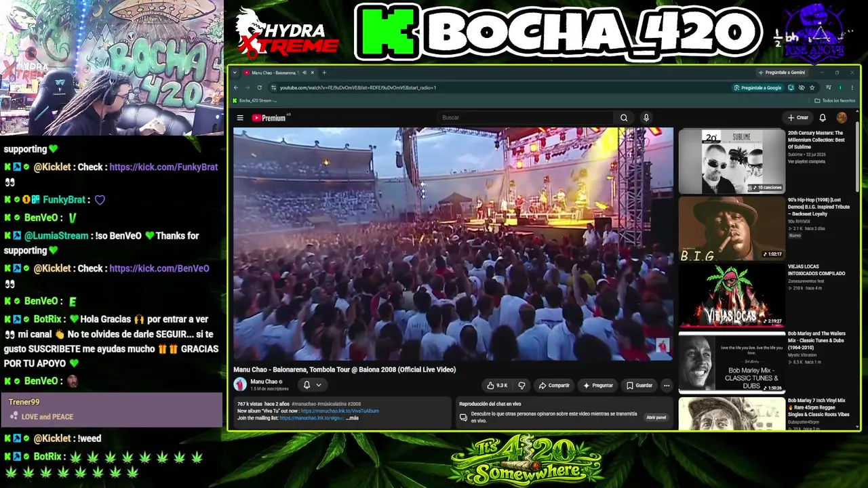
Task: Open the kick.com/FunkyBrat chat link
Action: point(163,167)
